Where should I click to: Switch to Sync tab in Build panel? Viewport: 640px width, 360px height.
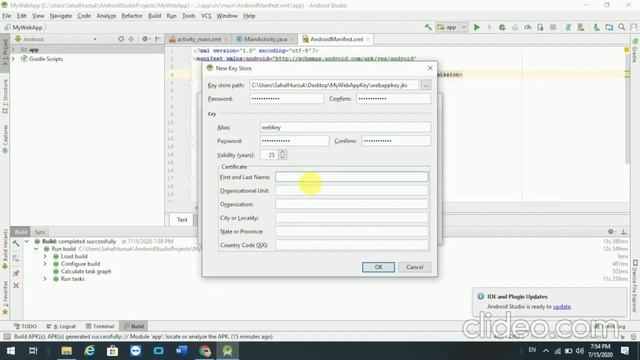[x=40, y=232]
